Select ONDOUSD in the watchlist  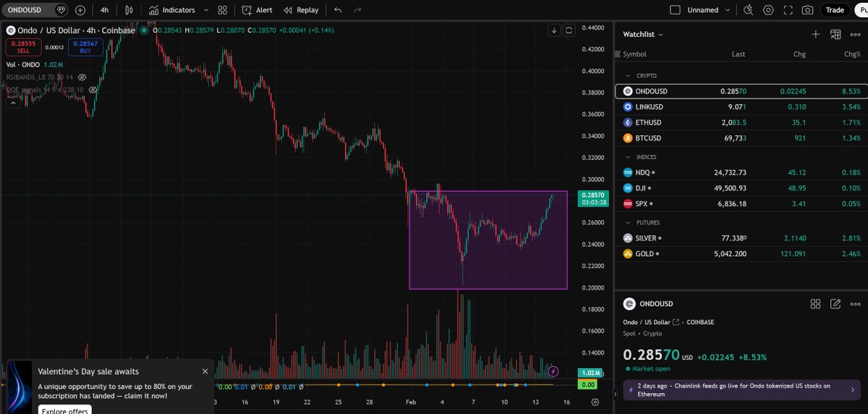coord(741,91)
